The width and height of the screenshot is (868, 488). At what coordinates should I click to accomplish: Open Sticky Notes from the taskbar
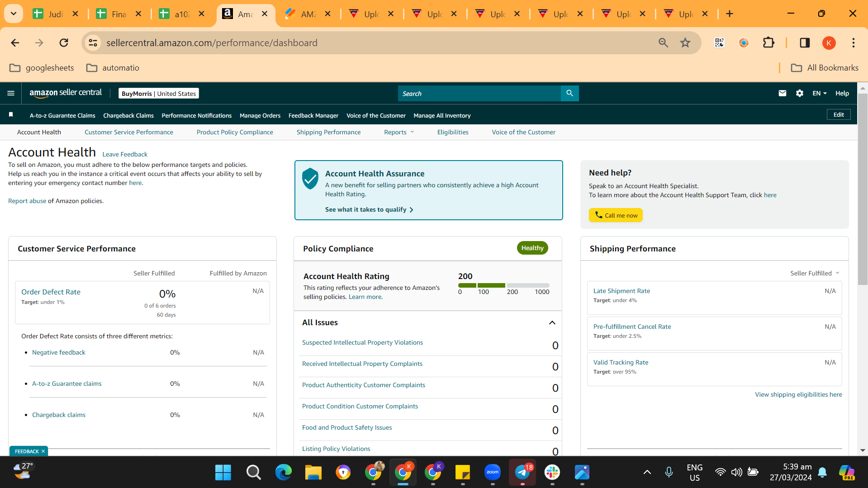(x=463, y=473)
